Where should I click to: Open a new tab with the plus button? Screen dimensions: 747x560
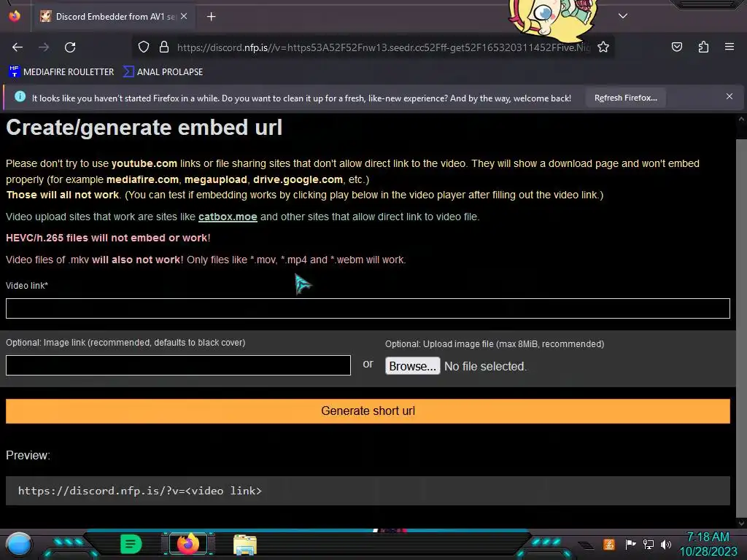click(x=211, y=17)
